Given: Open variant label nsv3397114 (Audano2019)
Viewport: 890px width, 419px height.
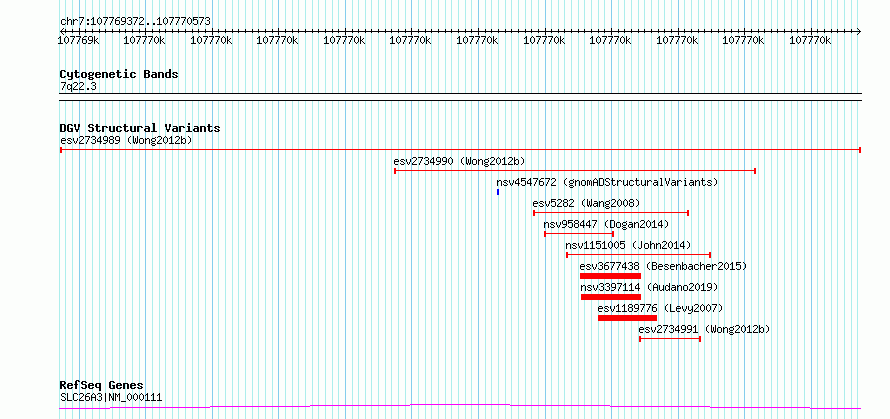Looking at the screenshot, I should (649, 287).
